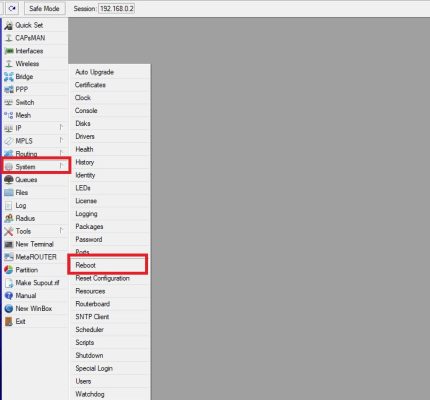Click the Session address field
430x400 pixels.
click(x=116, y=9)
